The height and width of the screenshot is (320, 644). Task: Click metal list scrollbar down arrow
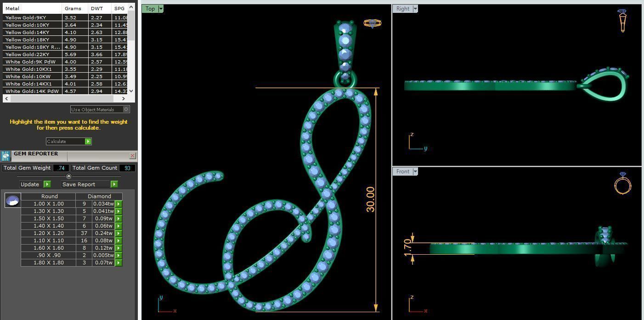point(131,91)
